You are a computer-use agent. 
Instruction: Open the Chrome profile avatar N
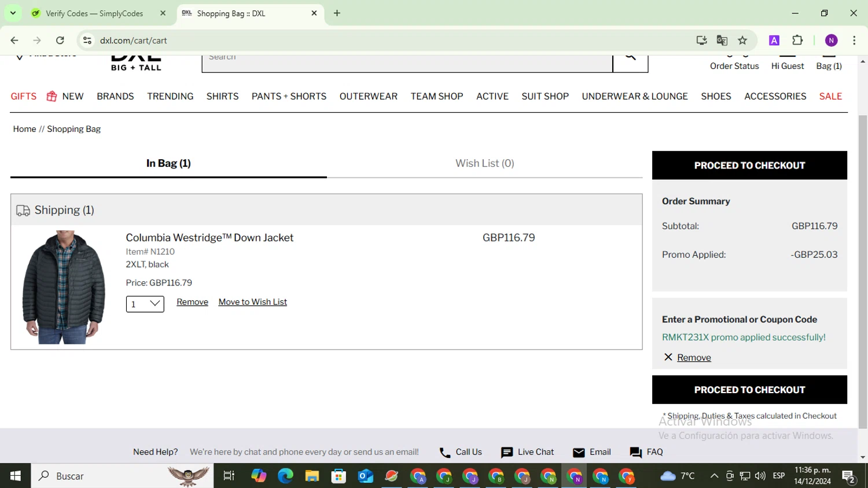pos(832,41)
